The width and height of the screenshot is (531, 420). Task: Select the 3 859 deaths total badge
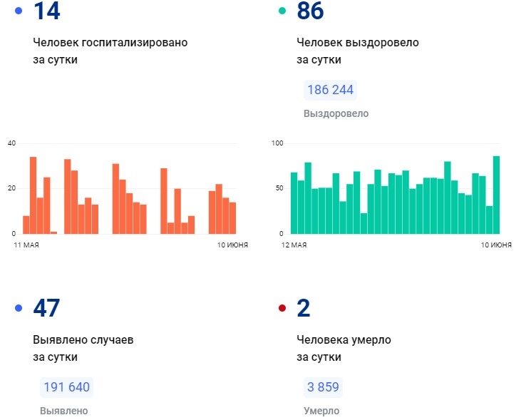pyautogui.click(x=323, y=388)
